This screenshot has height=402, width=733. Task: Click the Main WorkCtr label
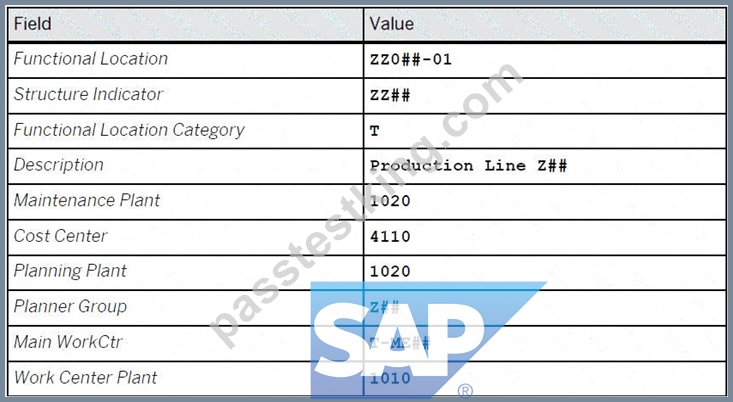click(x=68, y=342)
